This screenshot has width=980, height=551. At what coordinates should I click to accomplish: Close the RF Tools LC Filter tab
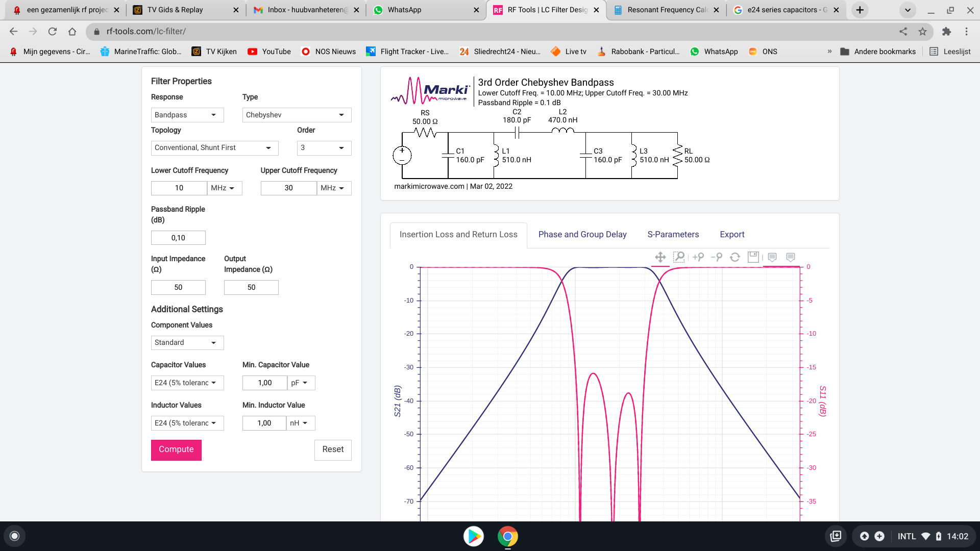(x=596, y=10)
